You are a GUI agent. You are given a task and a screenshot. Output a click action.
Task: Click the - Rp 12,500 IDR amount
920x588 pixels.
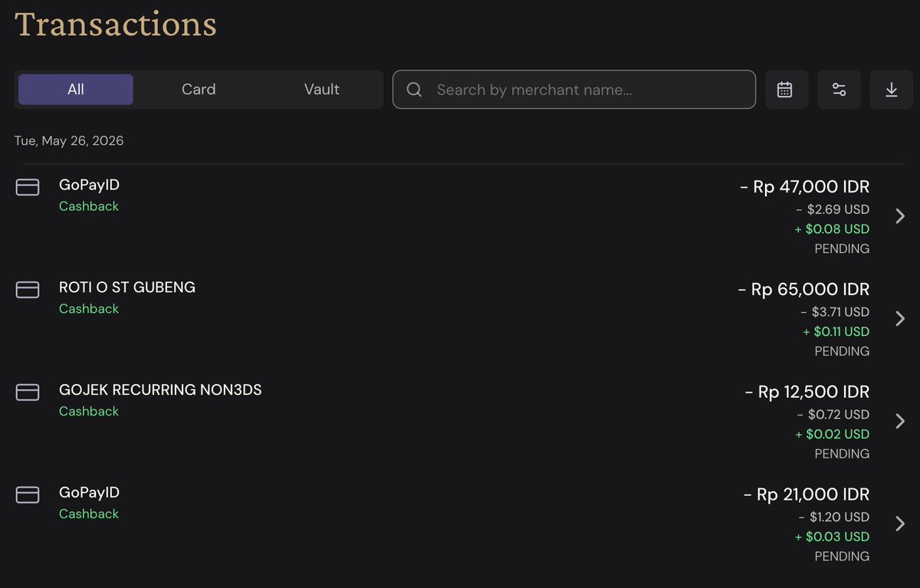pos(807,393)
